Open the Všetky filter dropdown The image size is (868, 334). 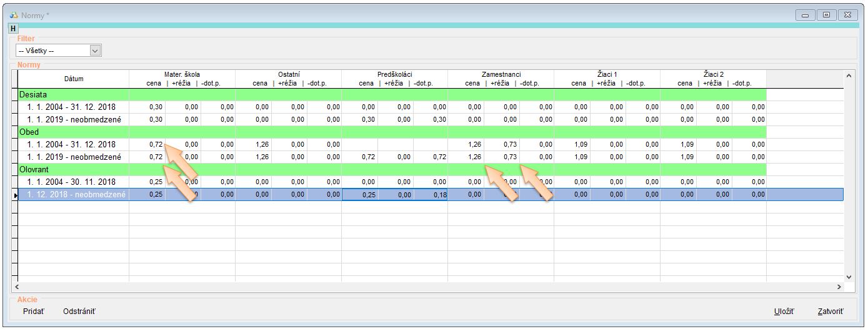tap(95, 51)
